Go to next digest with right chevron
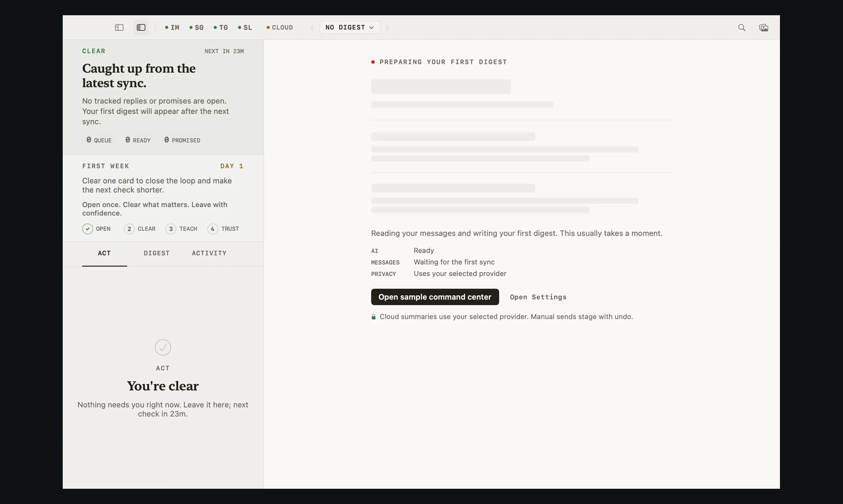Image resolution: width=843 pixels, height=504 pixels. pos(388,28)
